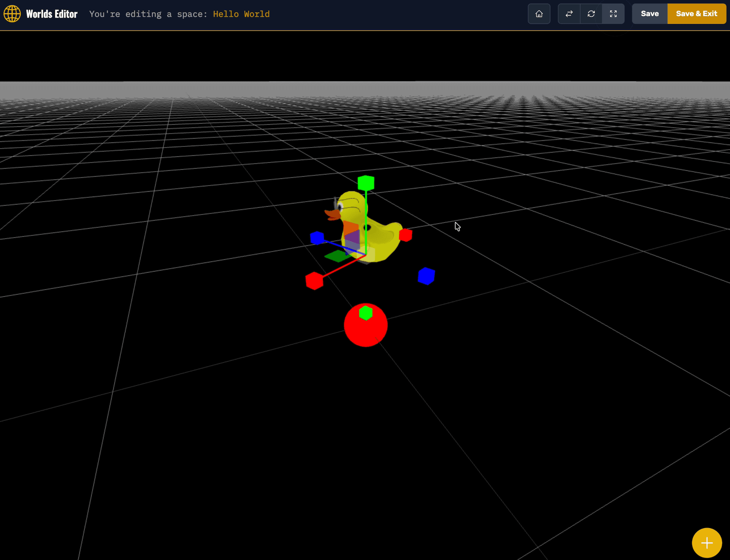Select the scale expand tool icon
The width and height of the screenshot is (730, 560).
tap(613, 14)
